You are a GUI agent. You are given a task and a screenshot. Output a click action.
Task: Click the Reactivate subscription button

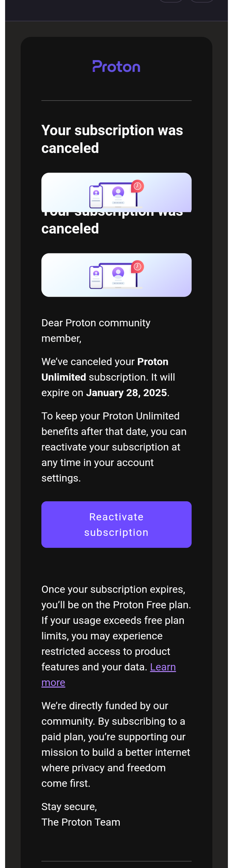(x=116, y=524)
